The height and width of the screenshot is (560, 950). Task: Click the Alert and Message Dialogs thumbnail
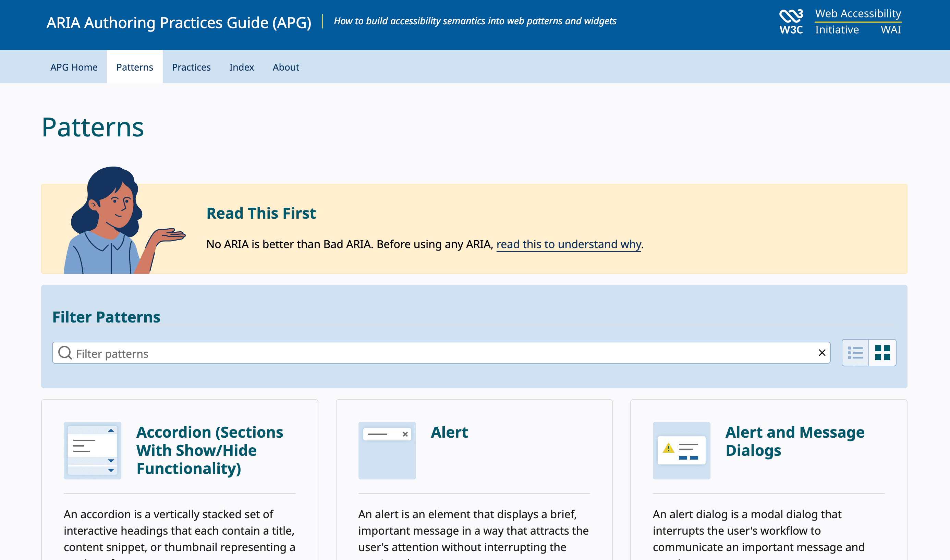coord(681,451)
